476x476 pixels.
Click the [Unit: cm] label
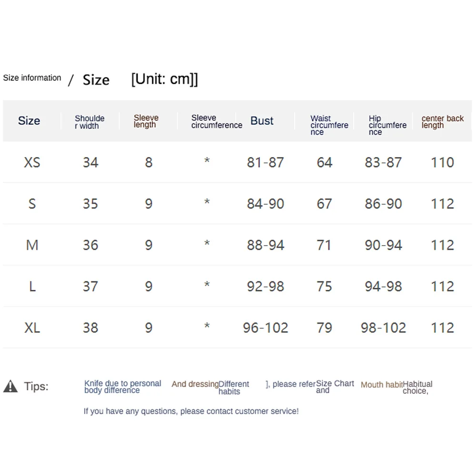tap(164, 79)
